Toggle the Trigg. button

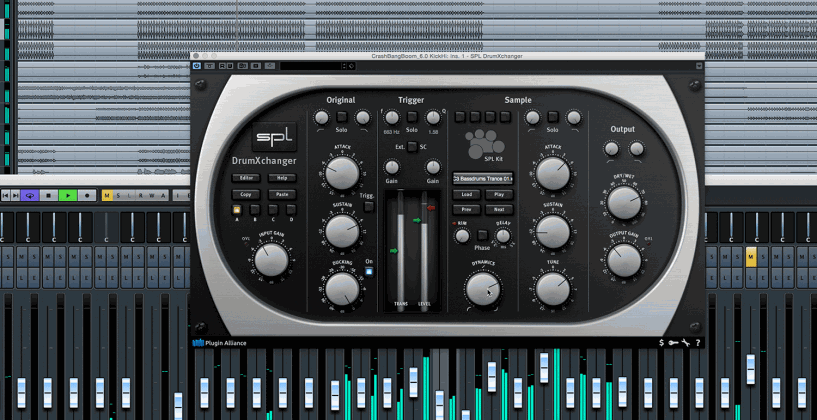click(x=368, y=206)
